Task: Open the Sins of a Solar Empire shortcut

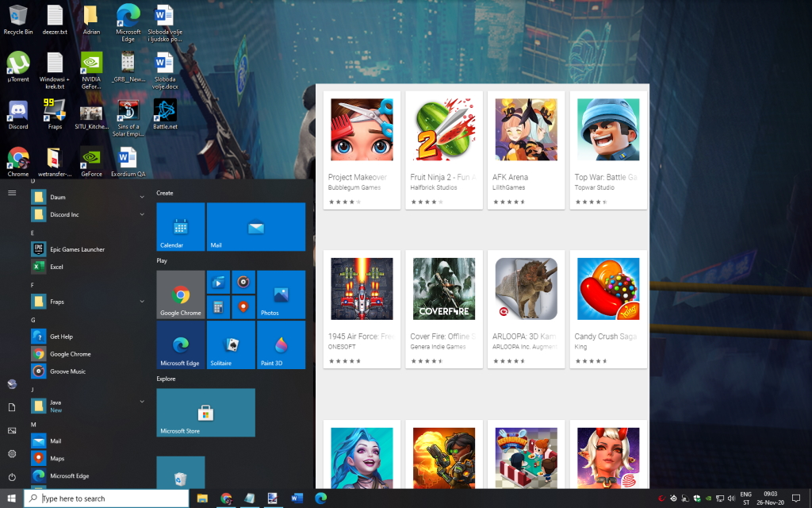Action: pos(128,119)
